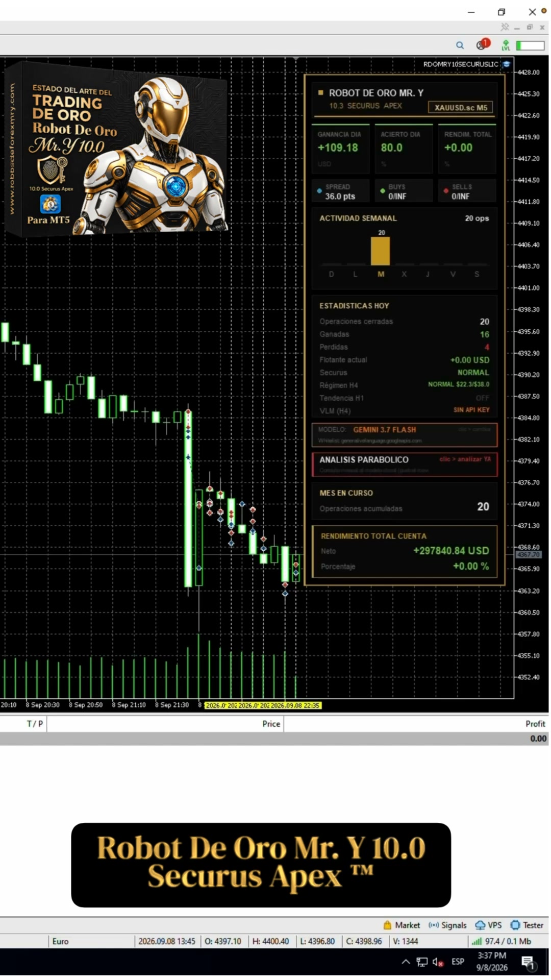Click the yellow Tuesday activity bar labeled 20
Viewport: 551px width, 980px height.
pyautogui.click(x=380, y=251)
